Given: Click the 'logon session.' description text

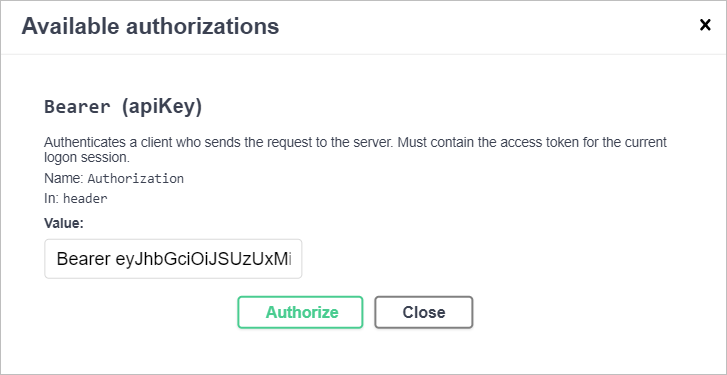Looking at the screenshot, I should coord(87,157).
